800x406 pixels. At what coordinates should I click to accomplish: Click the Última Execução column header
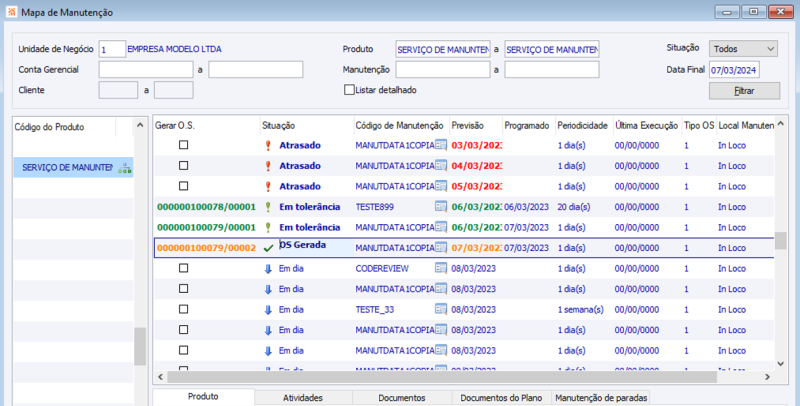click(646, 125)
